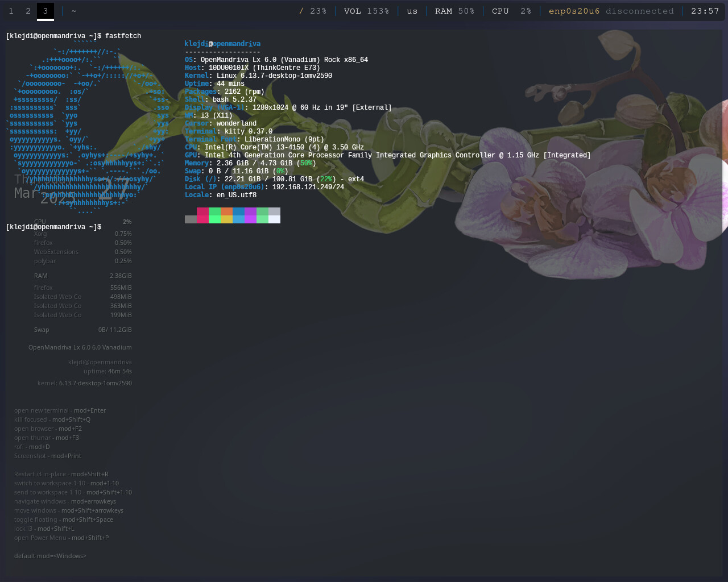728x582 pixels.
Task: Click the 'Screenshot - mod+Print' hint
Action: [x=48, y=456]
